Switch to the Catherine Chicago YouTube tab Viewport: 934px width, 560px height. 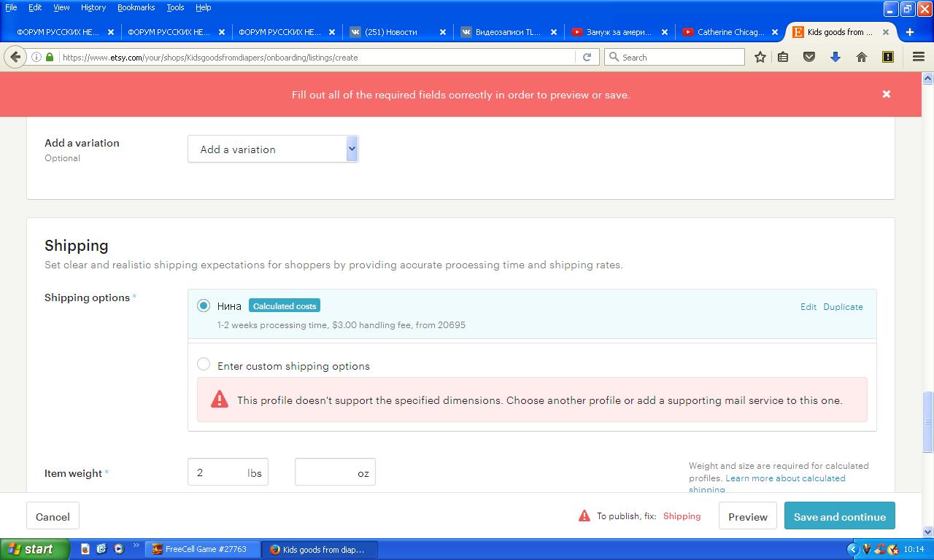(x=730, y=32)
